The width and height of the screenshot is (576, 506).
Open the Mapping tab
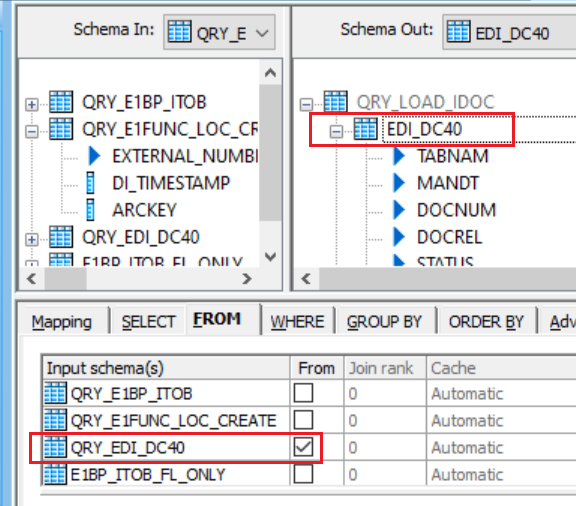click(62, 322)
